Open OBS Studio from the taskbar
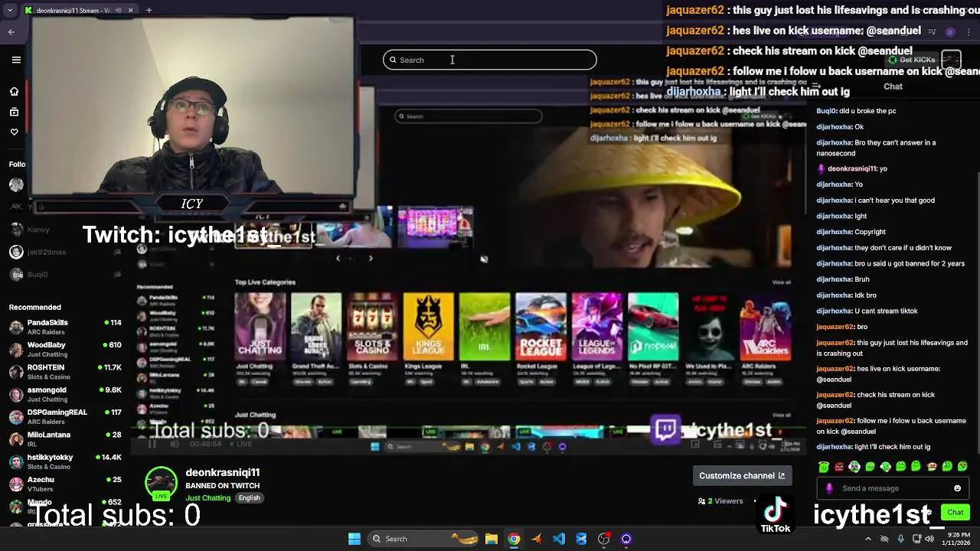 [604, 539]
